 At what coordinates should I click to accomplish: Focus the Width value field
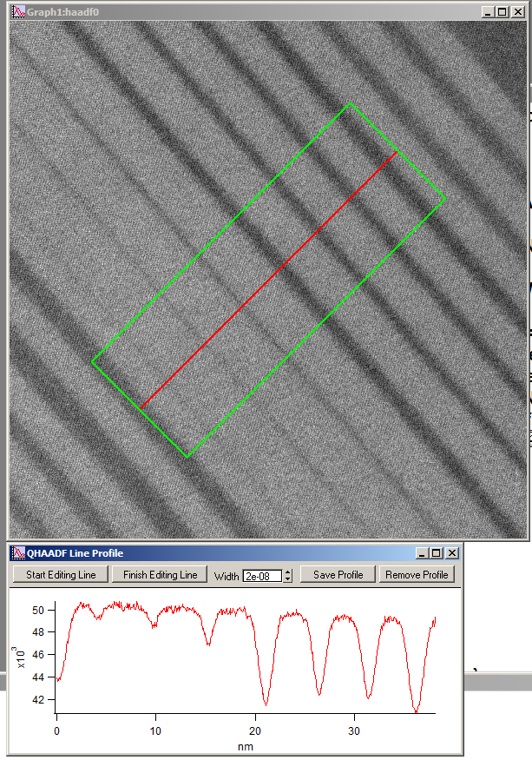[261, 575]
